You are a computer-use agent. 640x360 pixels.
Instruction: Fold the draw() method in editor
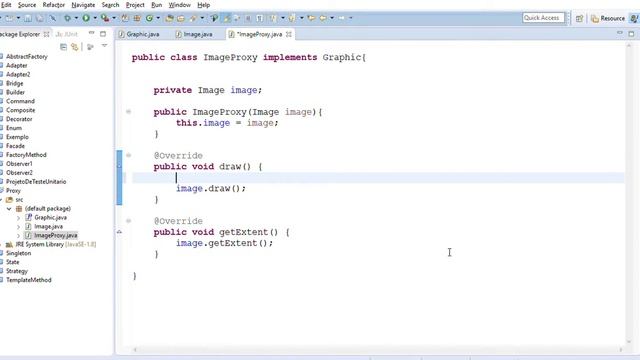(128, 155)
